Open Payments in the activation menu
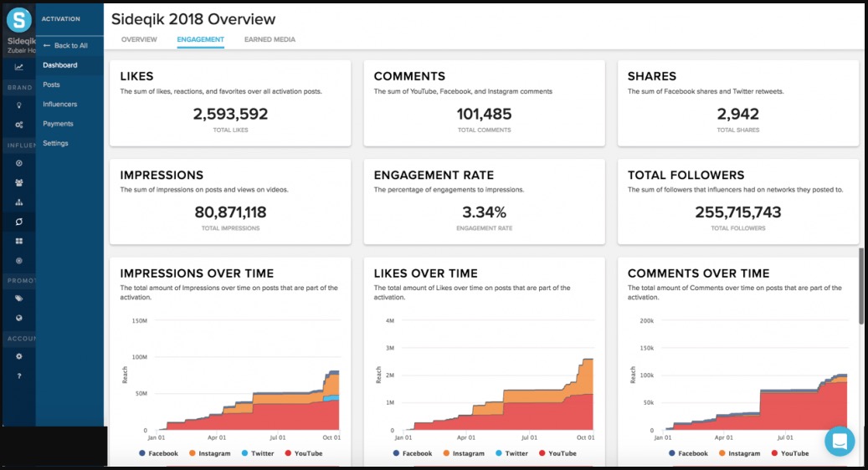This screenshot has width=868, height=470. [58, 124]
